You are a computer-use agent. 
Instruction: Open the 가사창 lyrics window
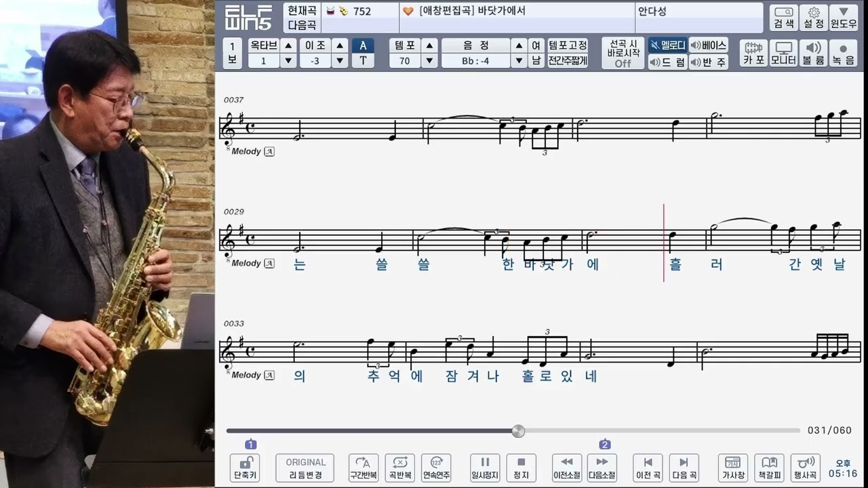pyautogui.click(x=732, y=468)
